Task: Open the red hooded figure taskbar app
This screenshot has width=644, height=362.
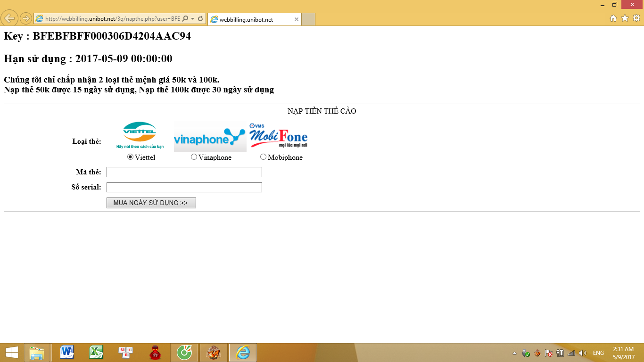Action: pyautogui.click(x=155, y=353)
